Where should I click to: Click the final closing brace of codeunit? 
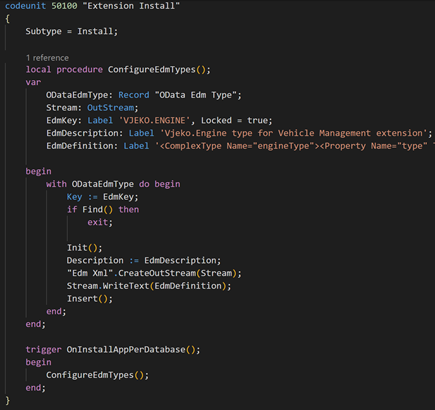pyautogui.click(x=8, y=400)
